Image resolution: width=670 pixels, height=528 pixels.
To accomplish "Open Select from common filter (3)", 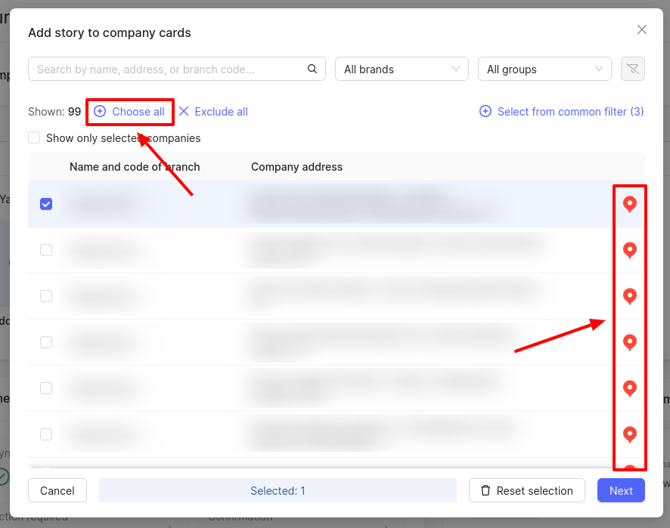I will (561, 112).
